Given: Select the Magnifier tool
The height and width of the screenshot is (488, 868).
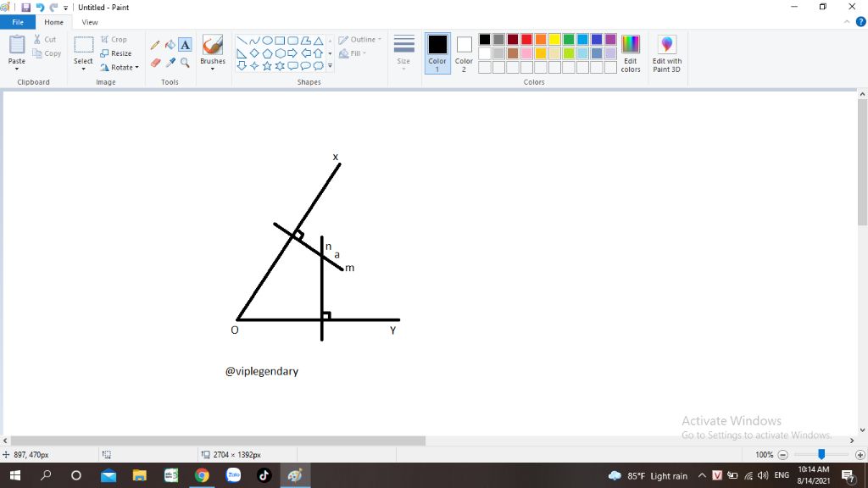Looking at the screenshot, I should [x=185, y=63].
